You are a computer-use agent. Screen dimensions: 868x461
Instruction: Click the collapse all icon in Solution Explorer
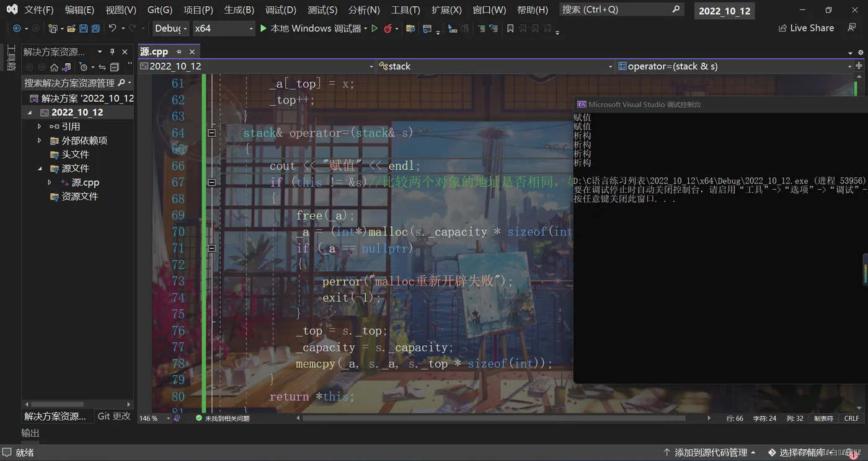pos(115,67)
